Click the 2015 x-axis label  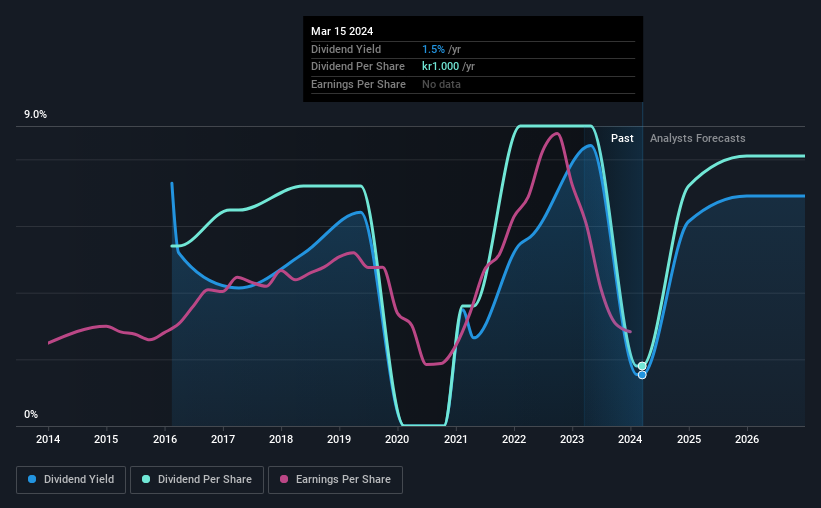coord(106,439)
